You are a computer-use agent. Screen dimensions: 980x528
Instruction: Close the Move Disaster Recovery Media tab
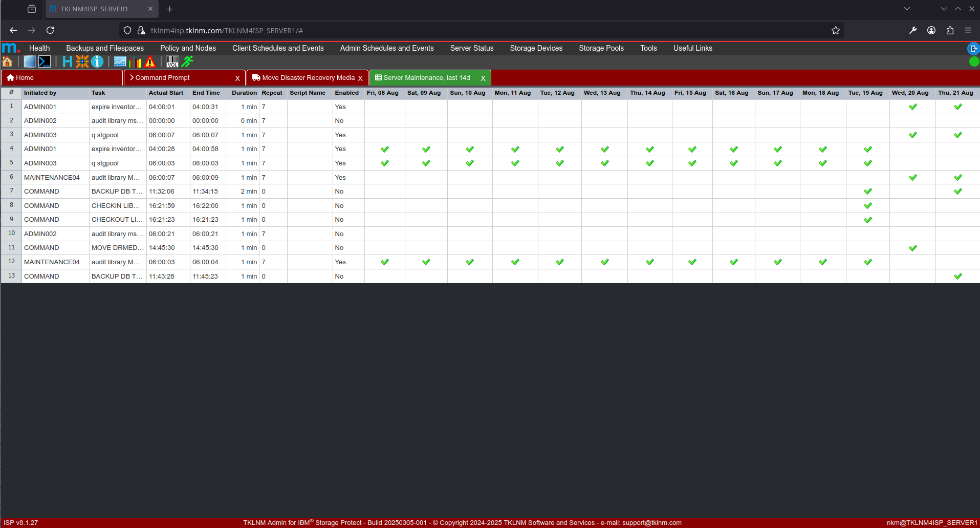(x=360, y=78)
